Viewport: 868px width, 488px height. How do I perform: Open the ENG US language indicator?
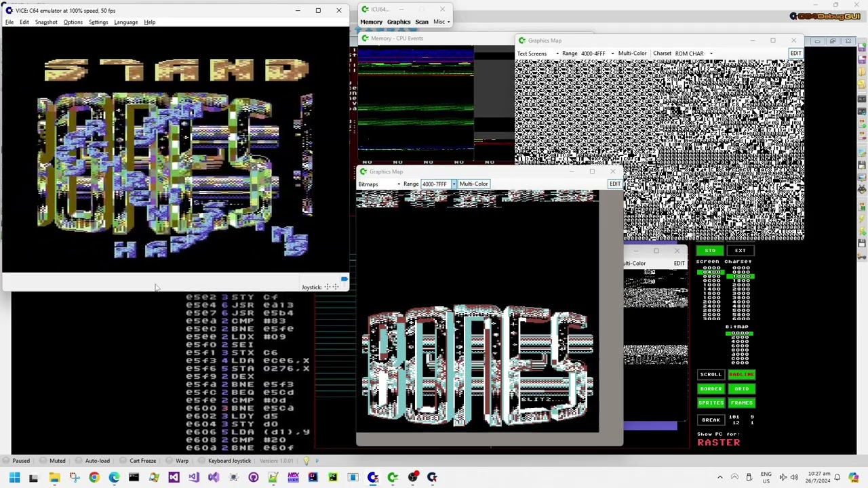pyautogui.click(x=766, y=477)
